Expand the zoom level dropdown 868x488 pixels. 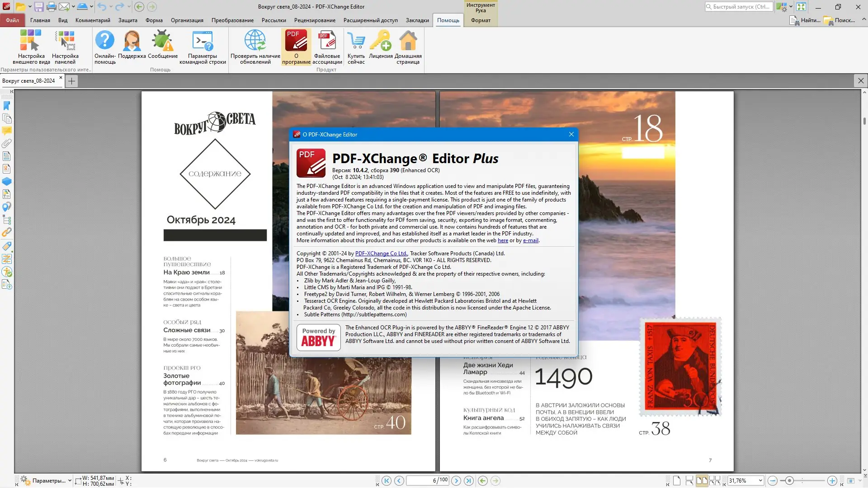tap(760, 481)
